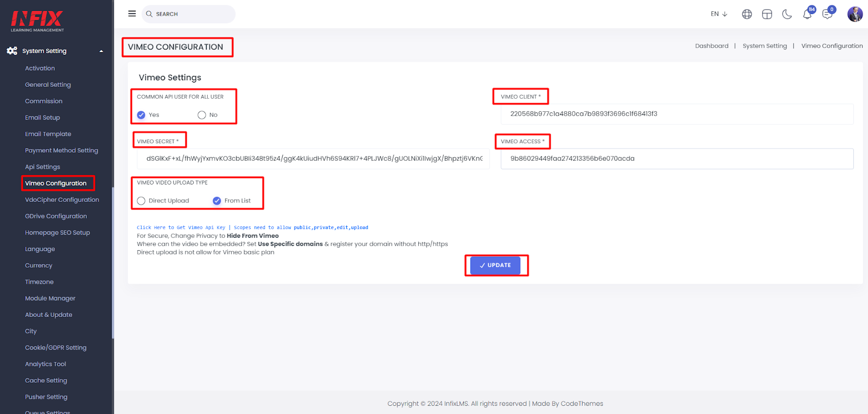This screenshot has height=414, width=868.
Task: Open Analytics Tool page
Action: (x=46, y=364)
